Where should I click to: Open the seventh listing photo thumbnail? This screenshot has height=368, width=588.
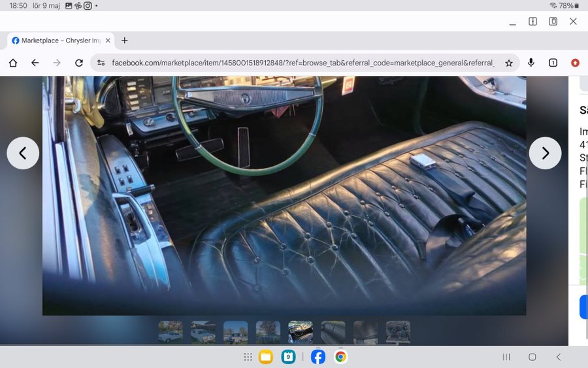(x=365, y=332)
